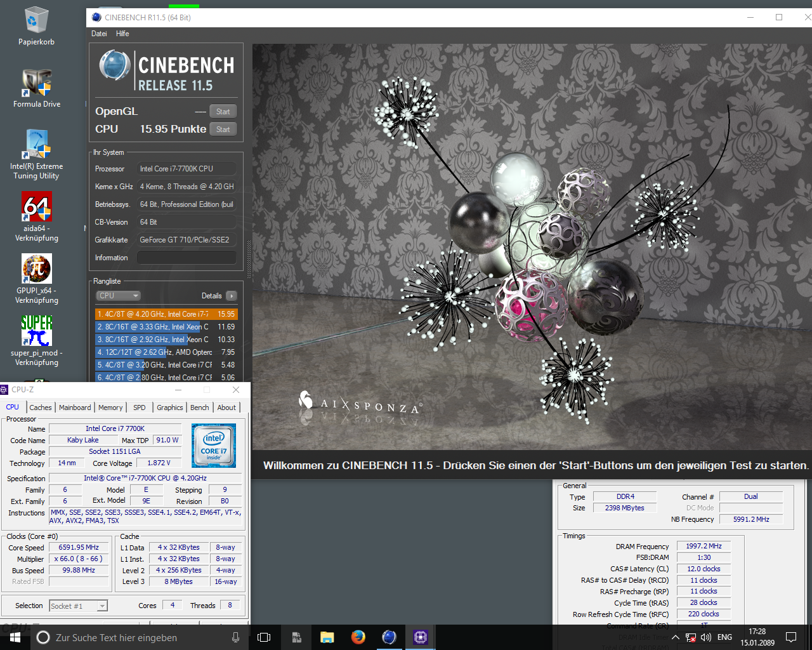The image size is (812, 650).
Task: Switch to the Graphics tab in CPU-Z
Action: click(170, 408)
